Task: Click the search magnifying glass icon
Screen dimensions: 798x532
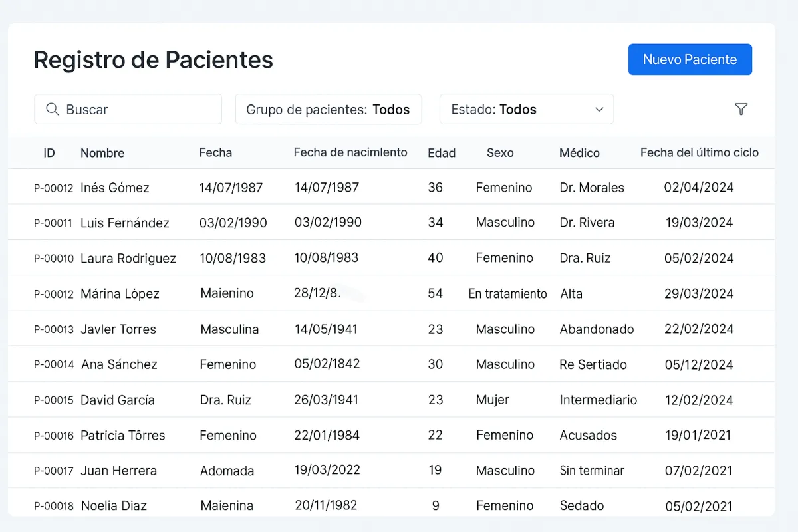Action: (x=53, y=109)
